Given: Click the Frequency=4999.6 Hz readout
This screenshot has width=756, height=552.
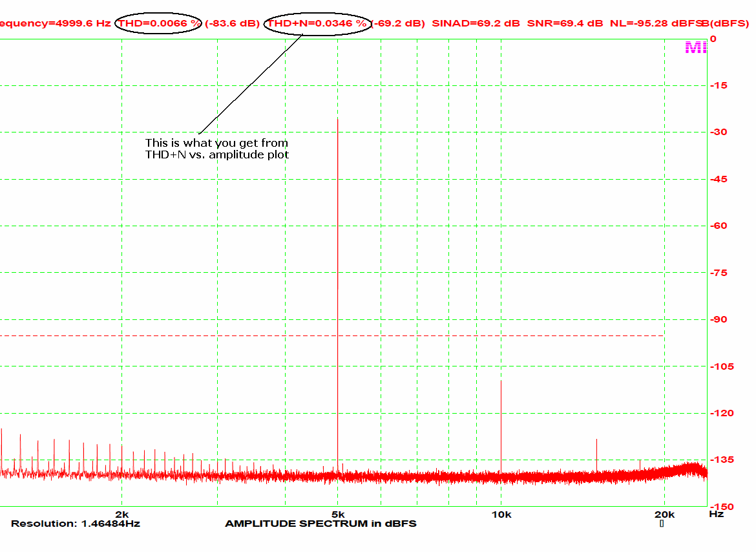Looking at the screenshot, I should (56, 23).
